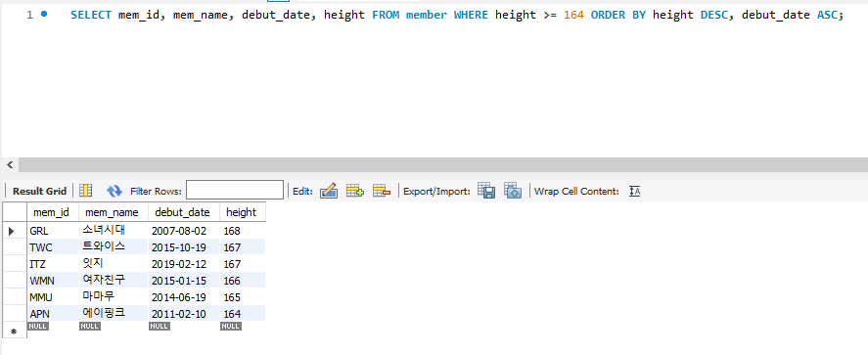Focus the Filter Rows input field
Screen dimensions: 868x355
235,191
